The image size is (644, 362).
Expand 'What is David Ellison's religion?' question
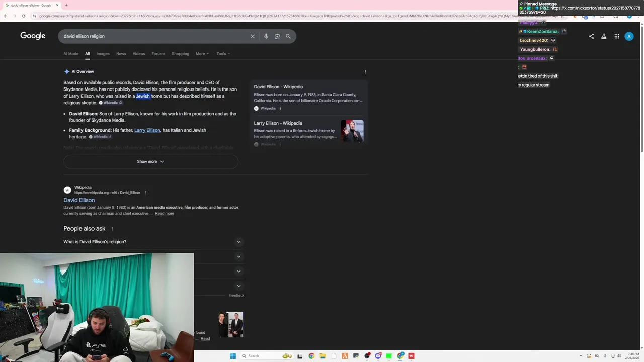pyautogui.click(x=153, y=242)
